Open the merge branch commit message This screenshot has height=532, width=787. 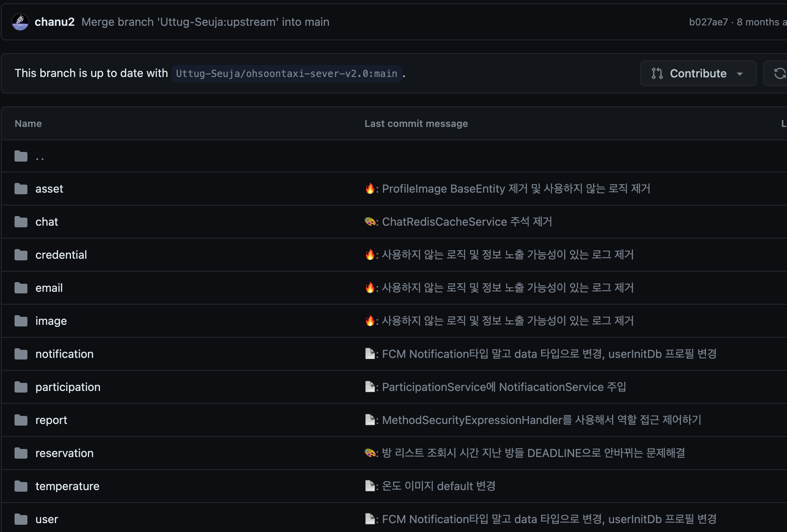point(205,22)
